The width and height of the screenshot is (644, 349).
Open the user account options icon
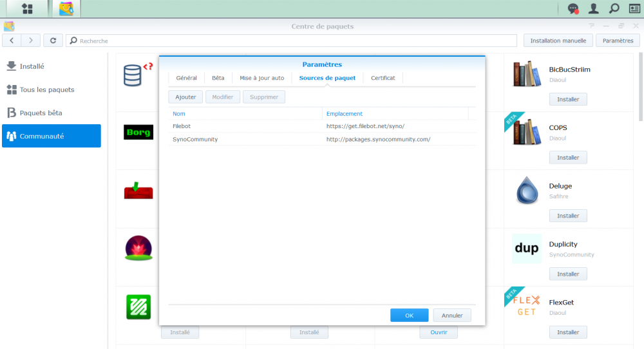click(594, 8)
